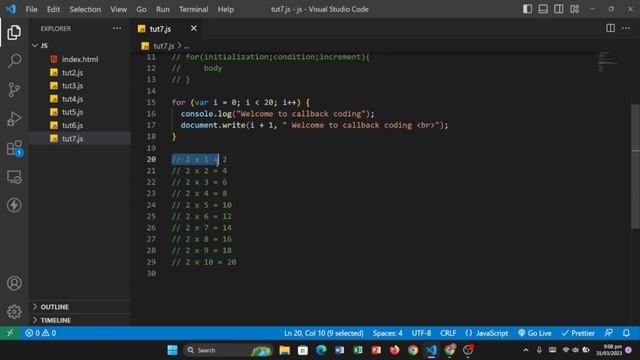
Task: Open File Explorer from taskbar
Action: [x=284, y=350]
